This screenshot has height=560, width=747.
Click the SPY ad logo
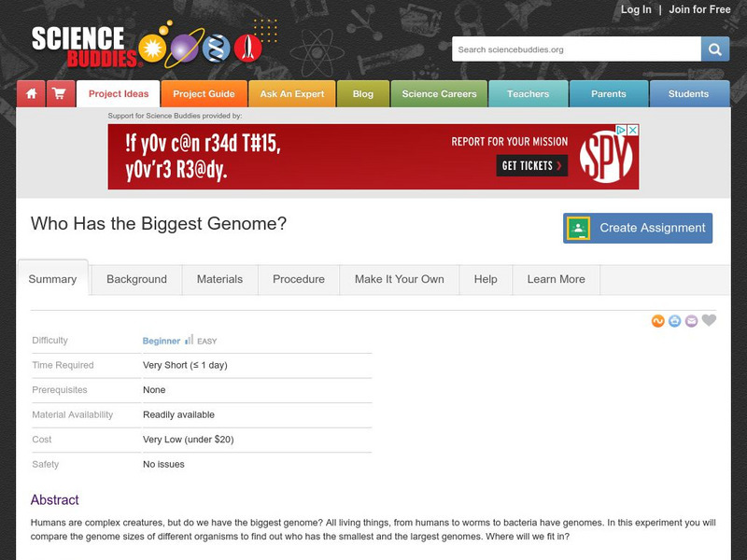(x=606, y=157)
